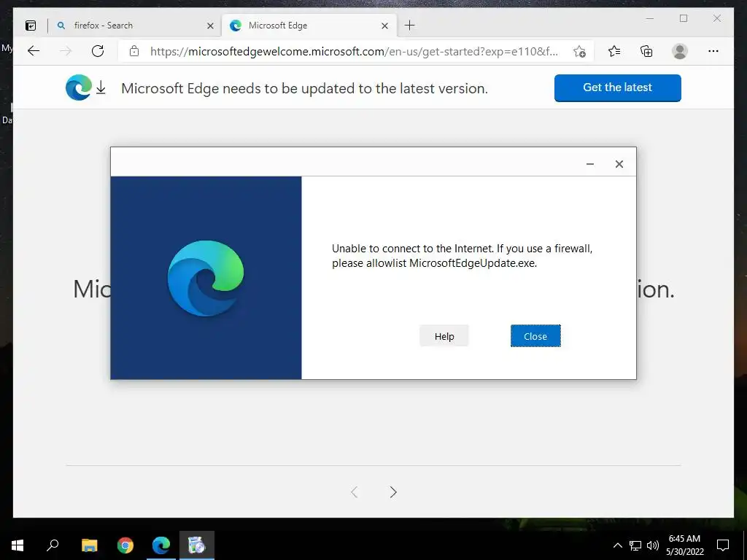Screen dimensions: 747x560
Task: Refresh the current page
Action: point(98,51)
